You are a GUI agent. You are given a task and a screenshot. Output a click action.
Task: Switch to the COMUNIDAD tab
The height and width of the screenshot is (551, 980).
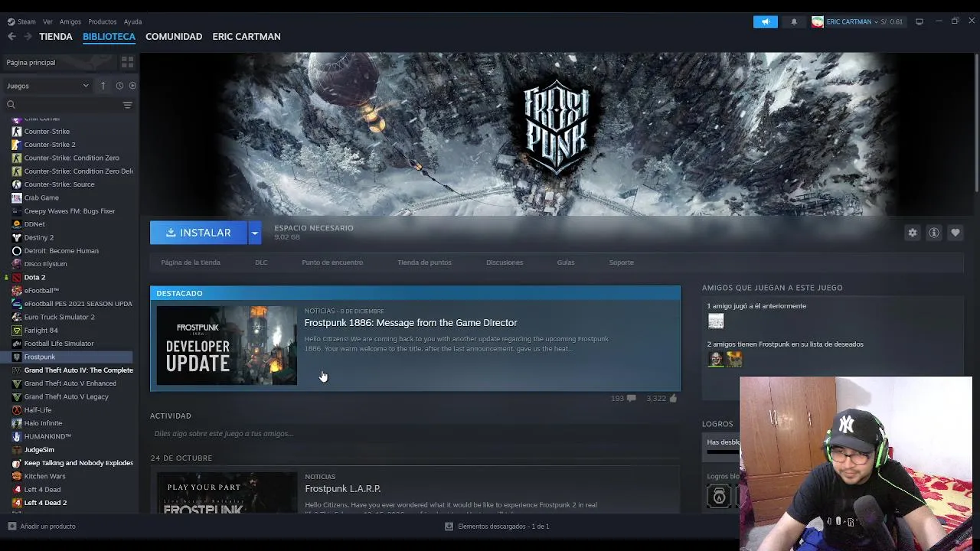point(174,36)
